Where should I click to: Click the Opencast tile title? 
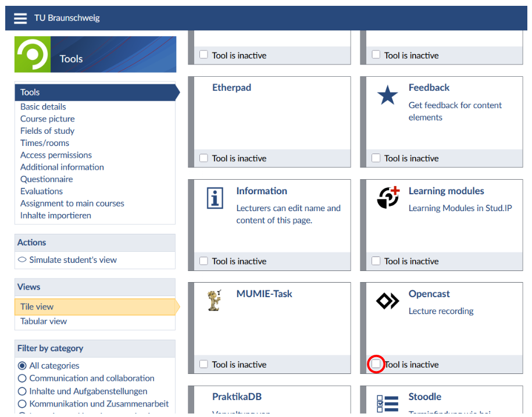pyautogui.click(x=429, y=294)
